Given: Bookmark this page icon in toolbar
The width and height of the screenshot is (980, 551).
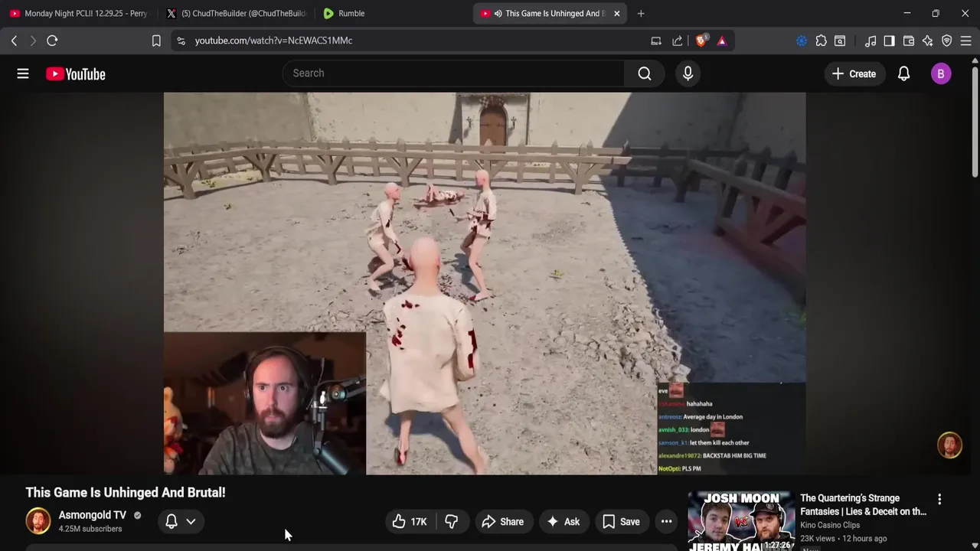Looking at the screenshot, I should click(156, 41).
